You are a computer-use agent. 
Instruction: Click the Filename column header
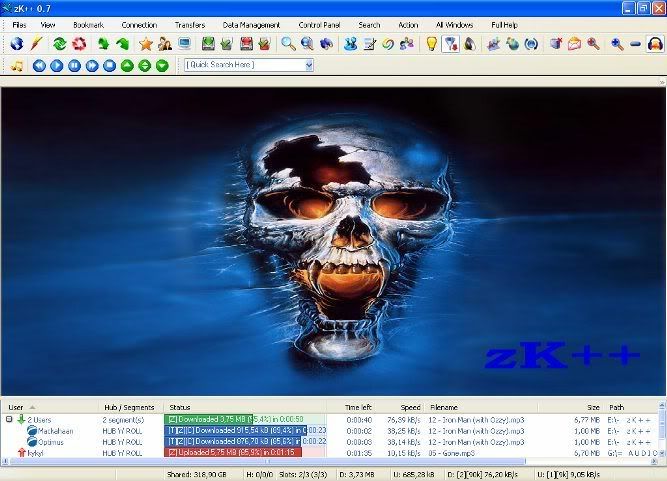click(482, 407)
